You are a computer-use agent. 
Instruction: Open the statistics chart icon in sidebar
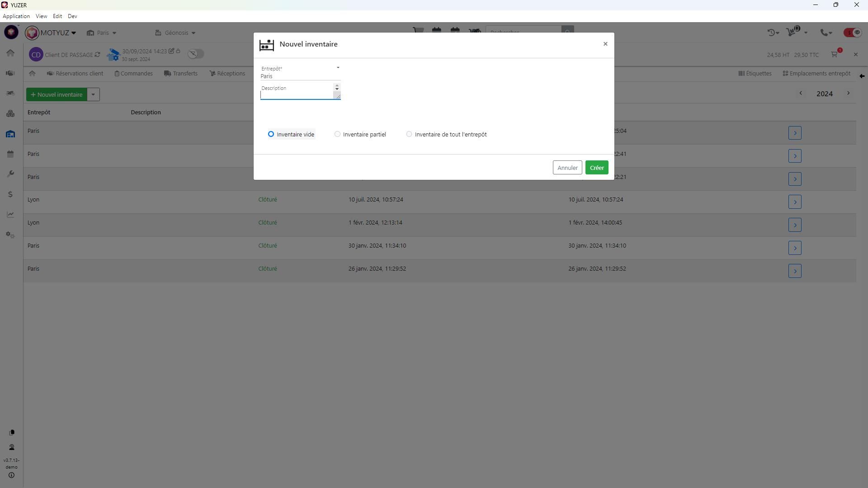10,215
